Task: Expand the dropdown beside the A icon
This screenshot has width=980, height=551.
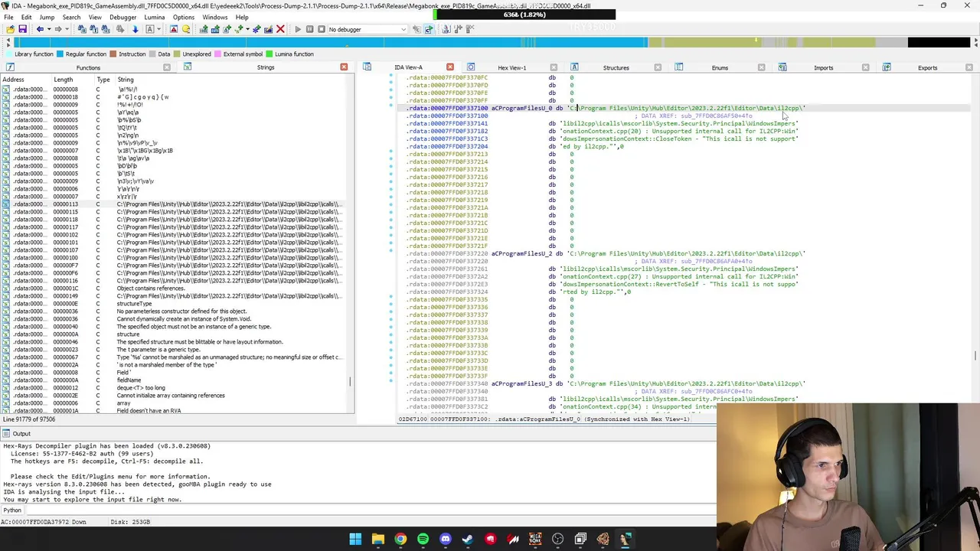Action: (158, 29)
